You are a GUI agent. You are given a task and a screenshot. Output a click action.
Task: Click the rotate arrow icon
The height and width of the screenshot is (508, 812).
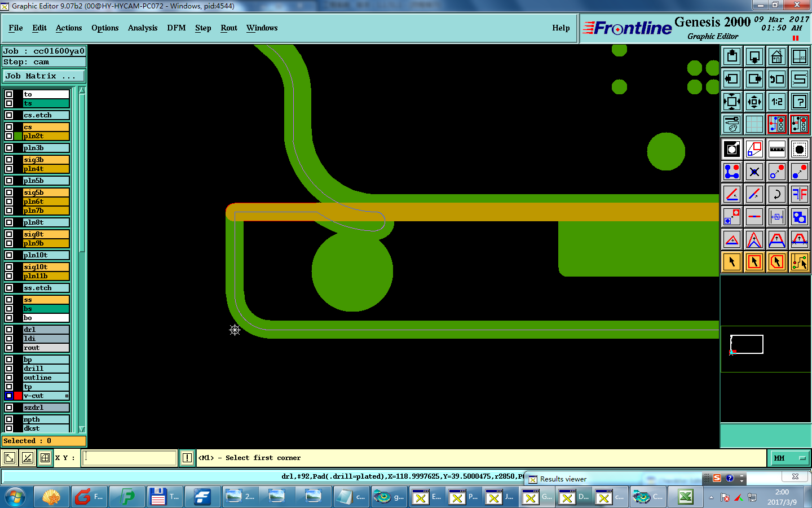(x=777, y=194)
